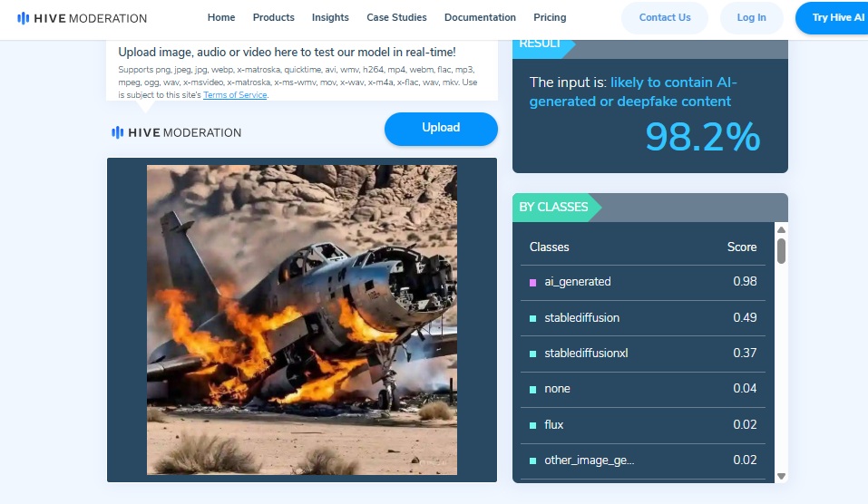Click the teal other_image_ge... color marker
Image resolution: width=868 pixels, height=504 pixels.
pyautogui.click(x=532, y=460)
